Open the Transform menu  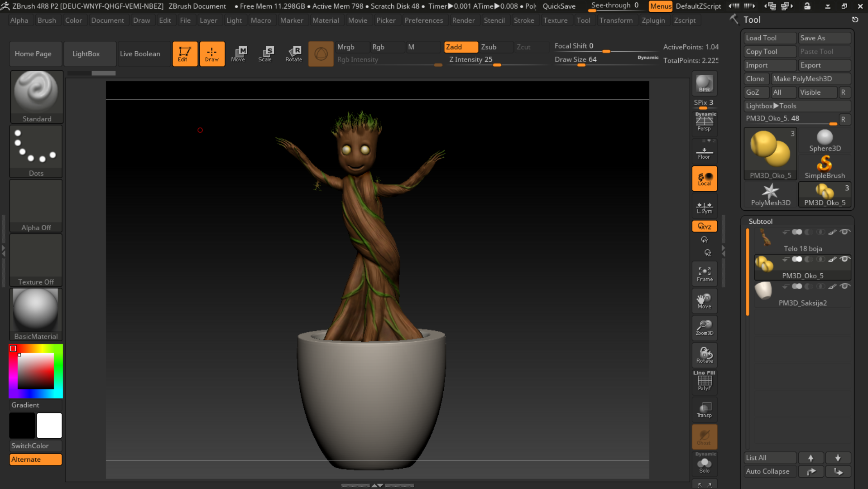click(616, 20)
